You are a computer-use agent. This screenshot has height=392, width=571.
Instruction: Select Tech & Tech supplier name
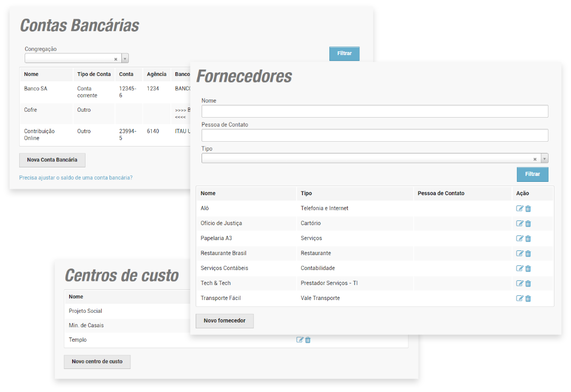coord(215,283)
